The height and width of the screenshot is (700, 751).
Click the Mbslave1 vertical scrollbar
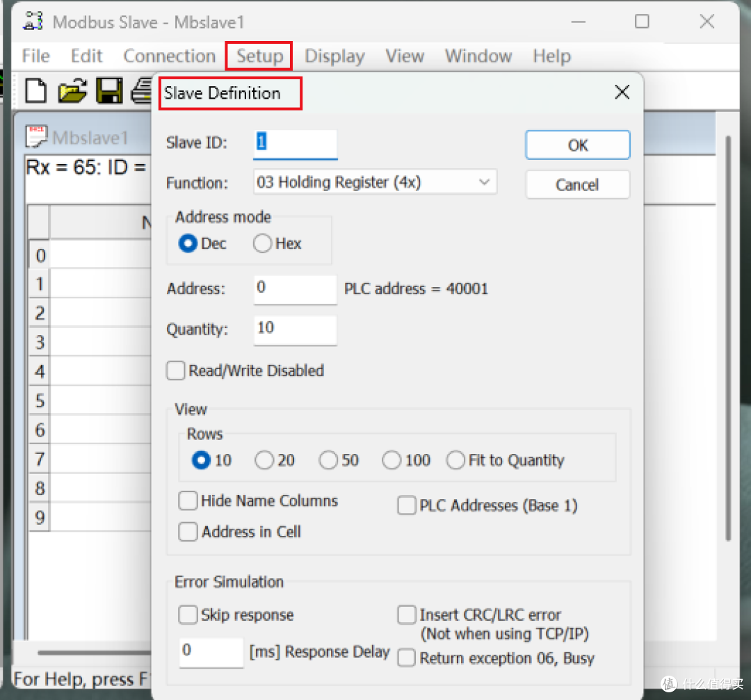728,338
